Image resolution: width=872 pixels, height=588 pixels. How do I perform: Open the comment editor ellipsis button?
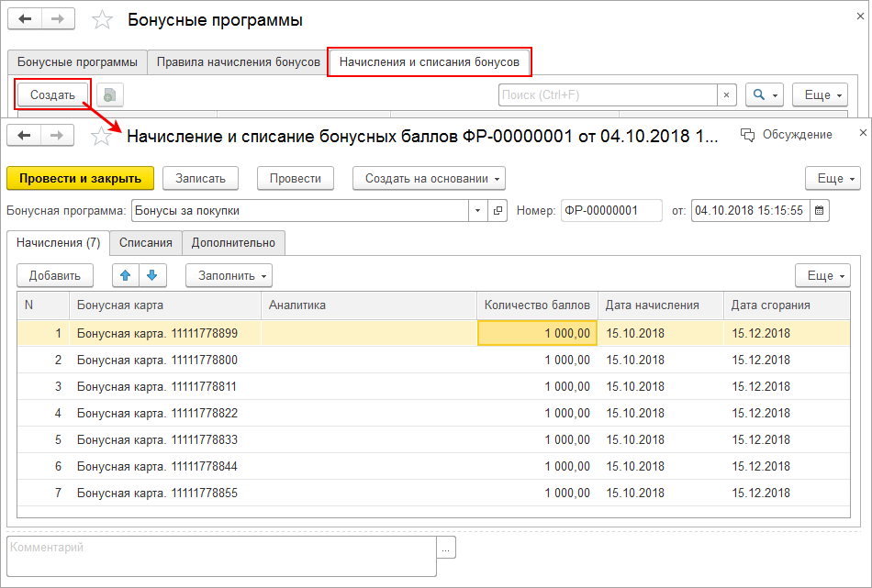(446, 548)
